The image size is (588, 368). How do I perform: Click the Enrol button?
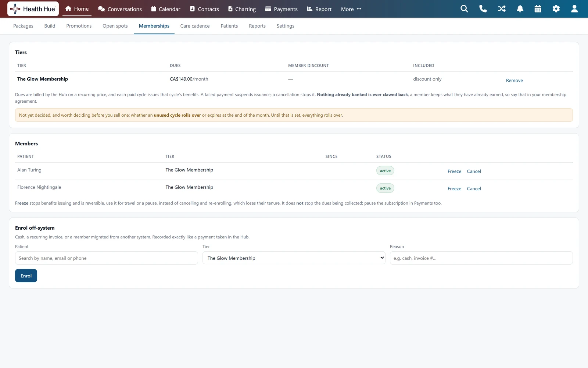[x=26, y=276]
